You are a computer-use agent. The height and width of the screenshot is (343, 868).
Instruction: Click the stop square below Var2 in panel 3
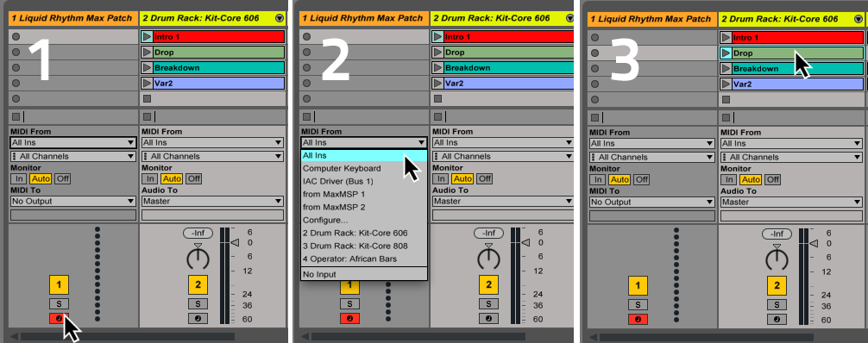(725, 100)
